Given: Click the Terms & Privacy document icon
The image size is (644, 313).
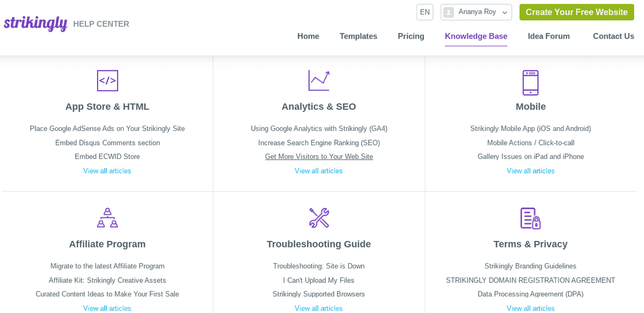Looking at the screenshot, I should point(531,218).
